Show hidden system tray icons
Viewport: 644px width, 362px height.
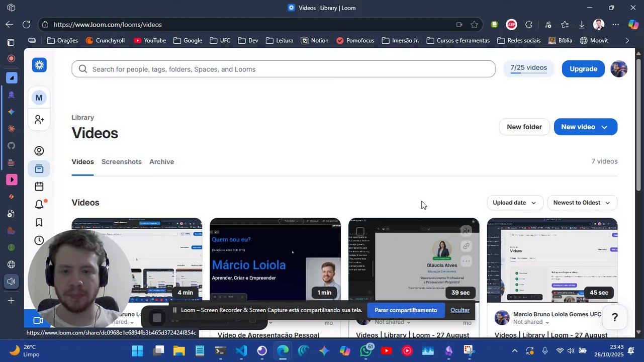pyautogui.click(x=514, y=350)
